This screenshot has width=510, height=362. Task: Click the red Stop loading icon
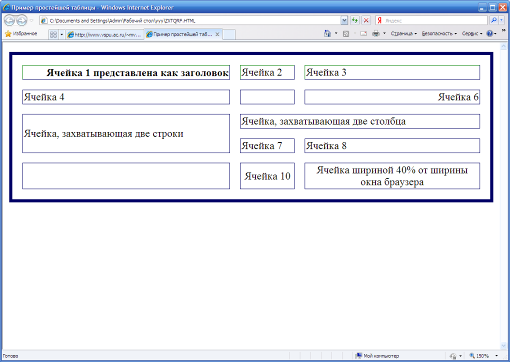366,21
